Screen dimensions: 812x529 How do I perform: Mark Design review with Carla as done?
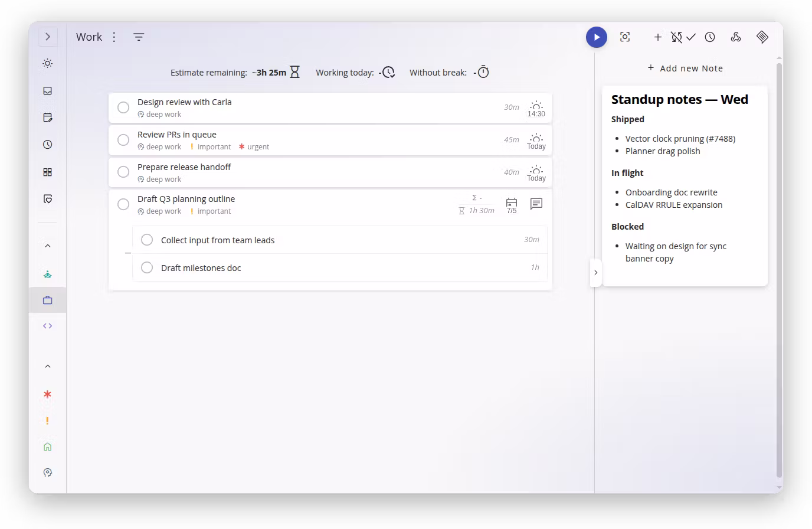(x=123, y=107)
